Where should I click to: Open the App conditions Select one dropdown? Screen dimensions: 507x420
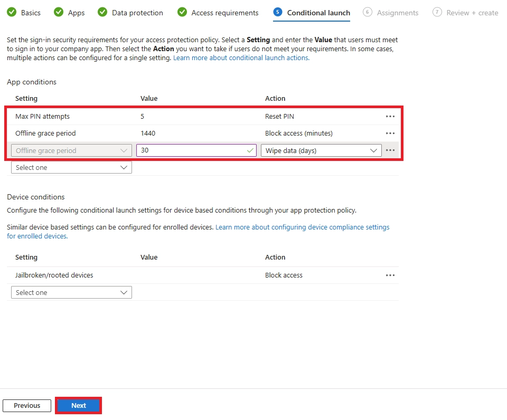pyautogui.click(x=71, y=167)
